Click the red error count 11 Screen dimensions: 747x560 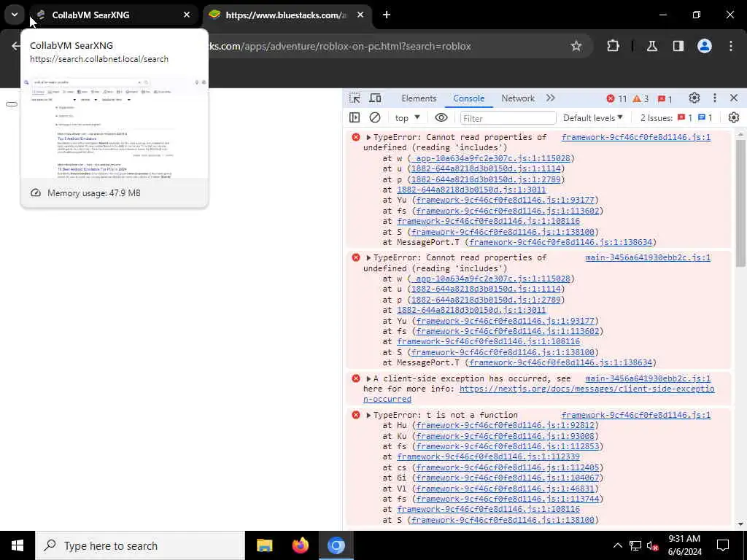click(x=616, y=98)
